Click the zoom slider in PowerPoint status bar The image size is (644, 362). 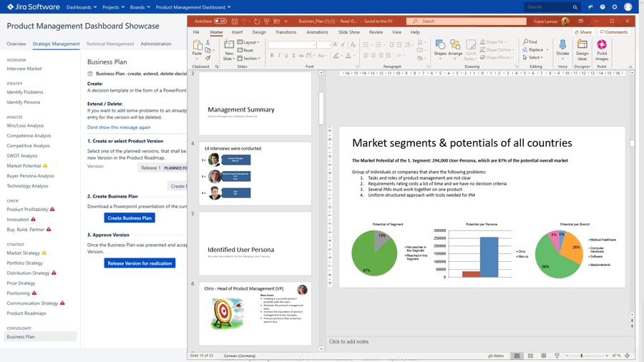point(582,356)
